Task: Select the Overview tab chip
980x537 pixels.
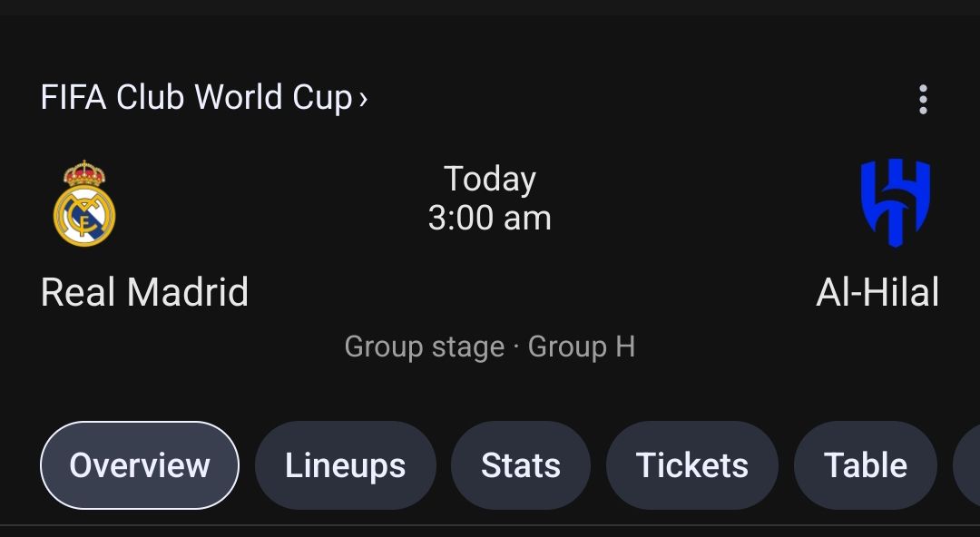Action: click(140, 465)
